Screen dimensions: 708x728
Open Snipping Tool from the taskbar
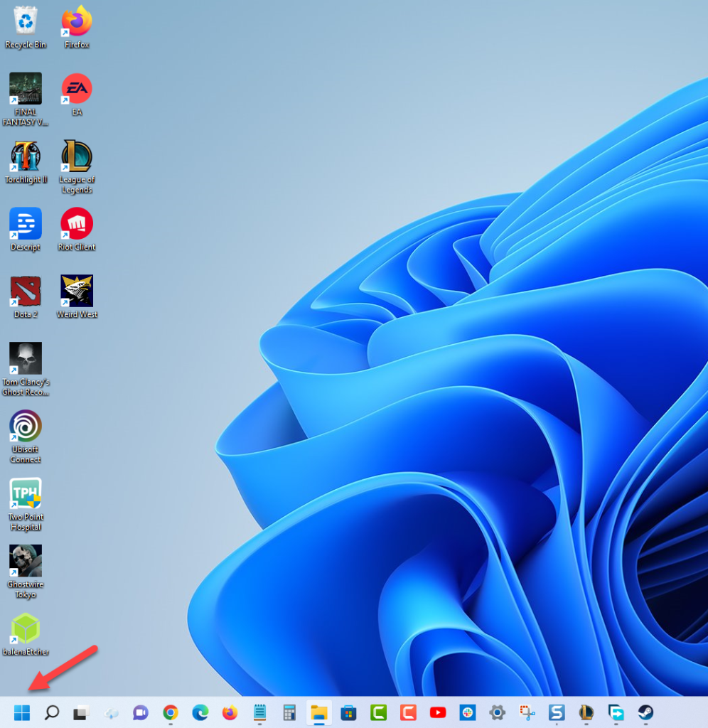tap(527, 712)
